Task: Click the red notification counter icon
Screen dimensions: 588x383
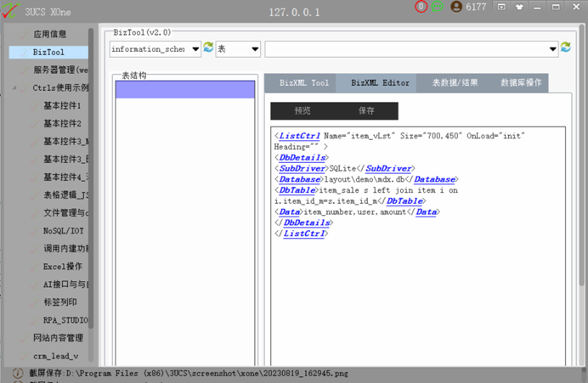Action: point(421,7)
